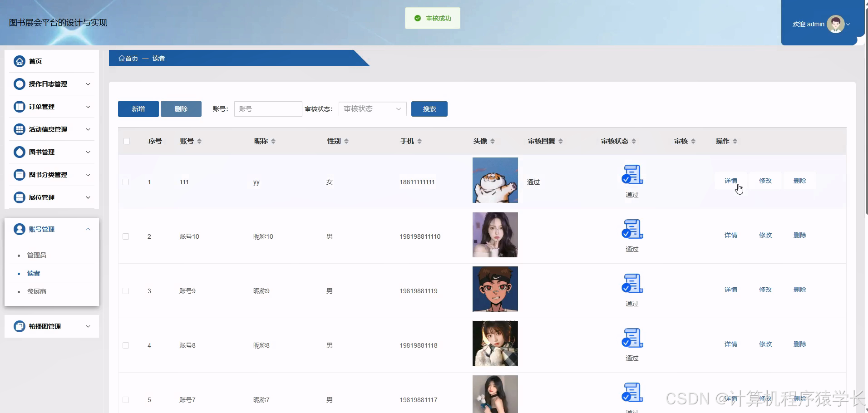Screen dimensions: 868x413
Task: Open the 审核状态 filter dropdown
Action: (372, 108)
